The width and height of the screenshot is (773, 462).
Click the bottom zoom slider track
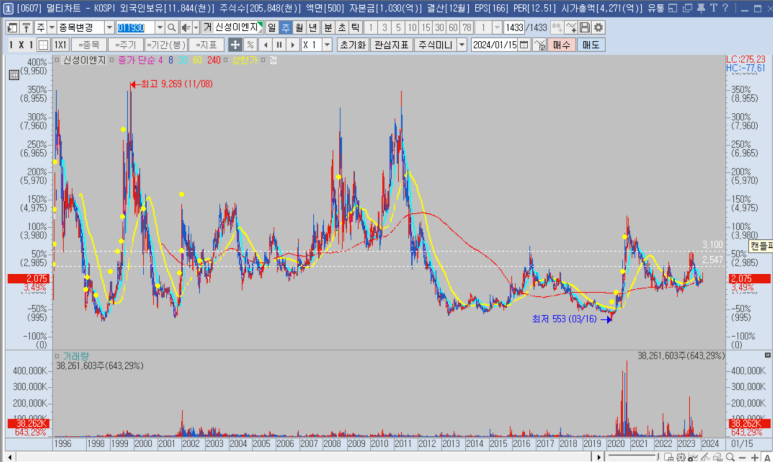pos(633,458)
